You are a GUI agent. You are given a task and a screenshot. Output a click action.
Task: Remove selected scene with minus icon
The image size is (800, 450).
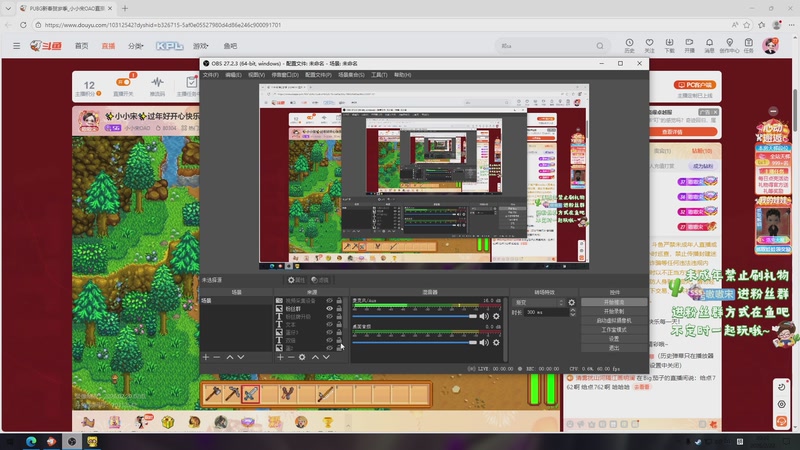point(217,357)
